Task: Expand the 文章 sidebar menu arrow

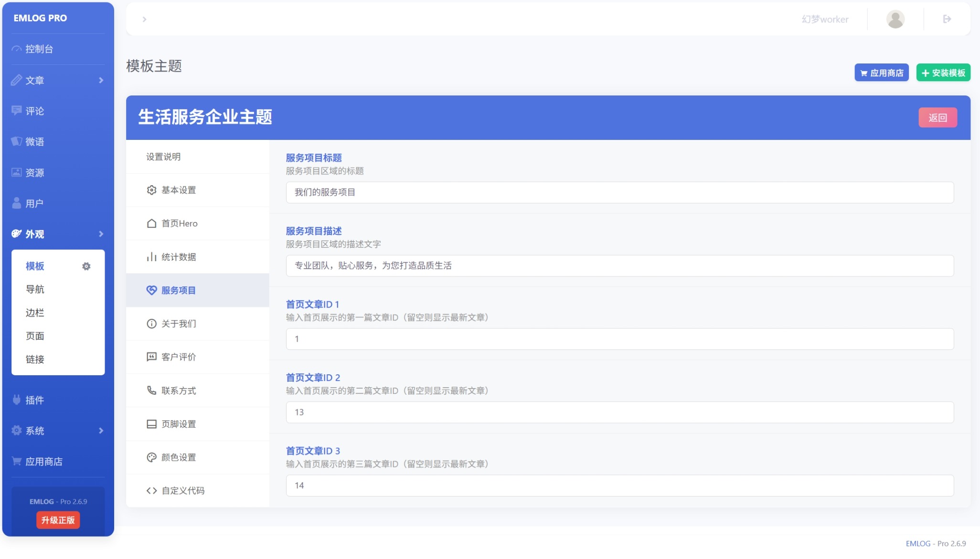Action: pyautogui.click(x=101, y=80)
